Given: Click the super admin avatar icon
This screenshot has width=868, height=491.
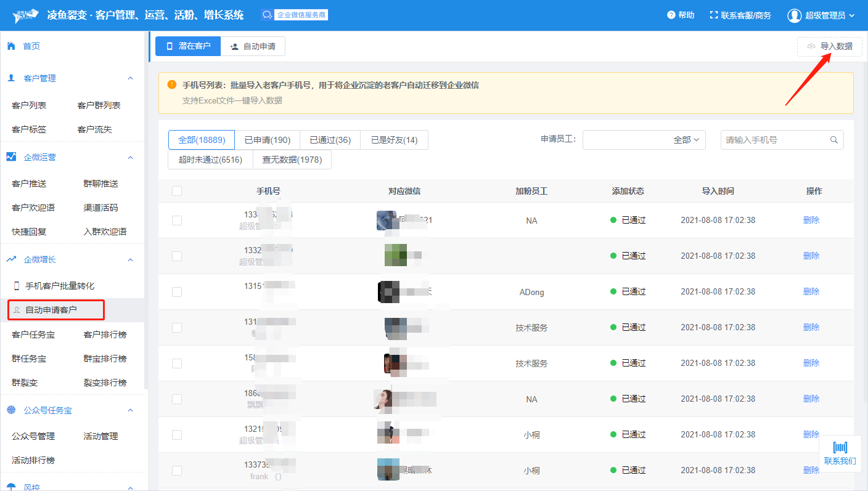Looking at the screenshot, I should 794,15.
